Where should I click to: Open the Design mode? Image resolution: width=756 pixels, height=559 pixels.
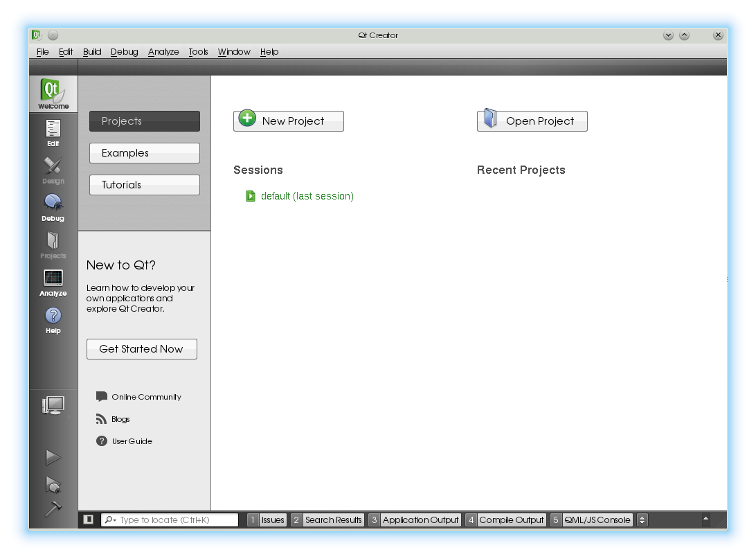tap(53, 170)
